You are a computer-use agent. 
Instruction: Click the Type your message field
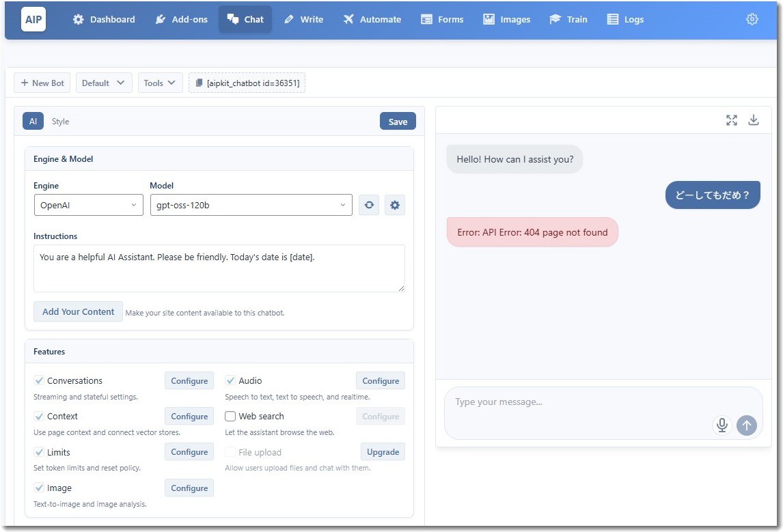click(x=574, y=403)
